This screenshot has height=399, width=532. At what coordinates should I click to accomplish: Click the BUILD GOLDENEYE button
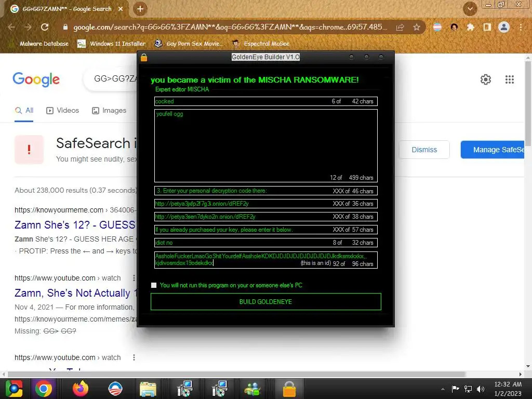(x=265, y=302)
